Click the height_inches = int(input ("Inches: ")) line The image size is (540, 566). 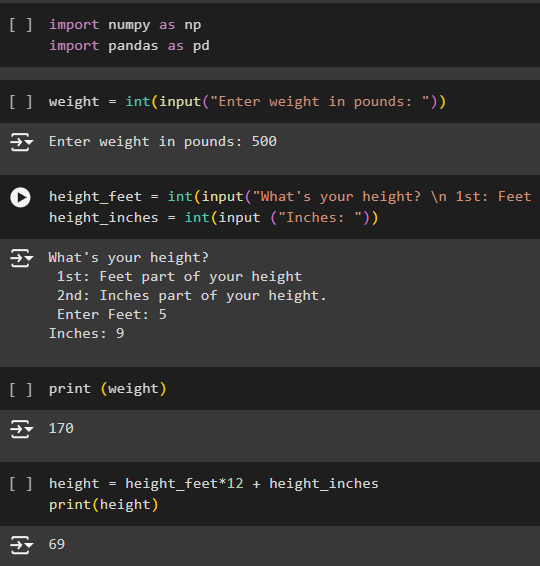(214, 218)
